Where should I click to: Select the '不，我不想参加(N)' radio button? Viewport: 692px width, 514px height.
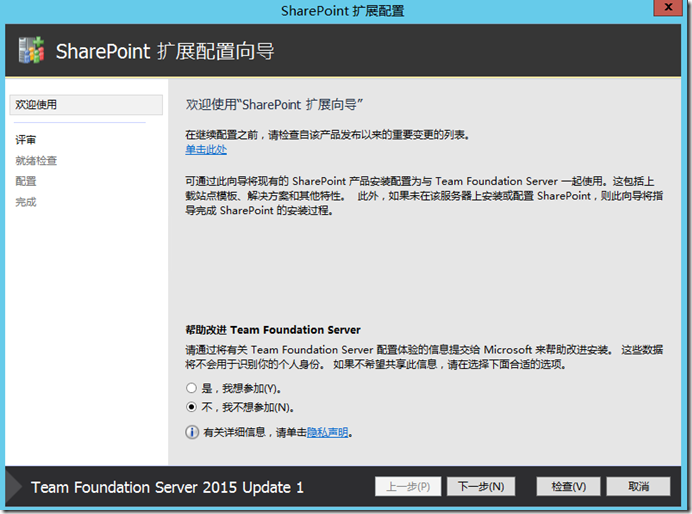click(191, 407)
